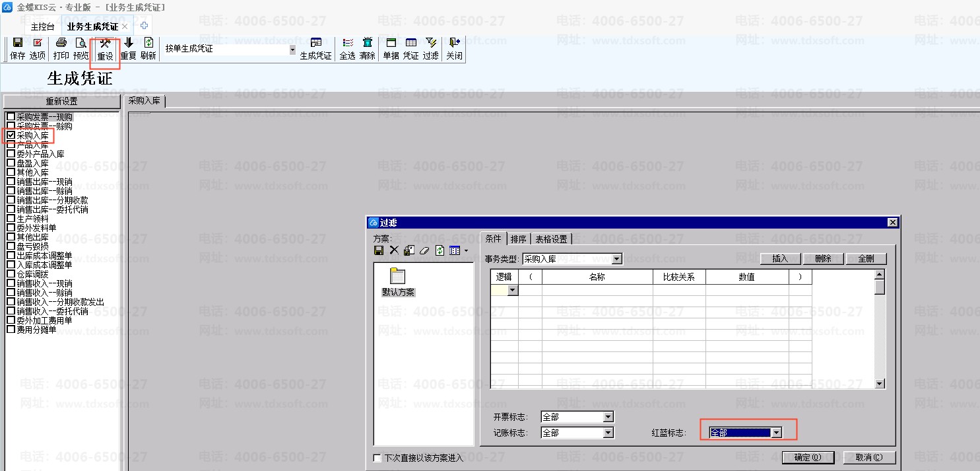Uncheck the 采购入库 checkbox
The image size is (980, 471).
click(11, 135)
